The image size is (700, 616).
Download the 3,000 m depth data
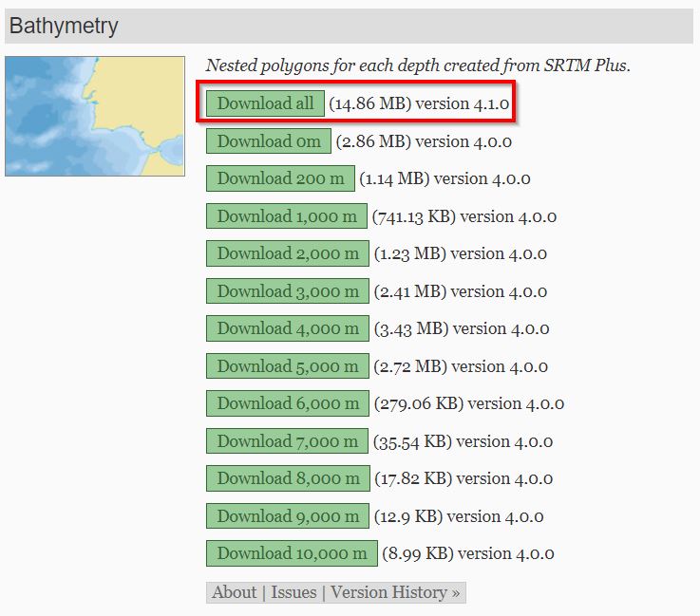[288, 291]
